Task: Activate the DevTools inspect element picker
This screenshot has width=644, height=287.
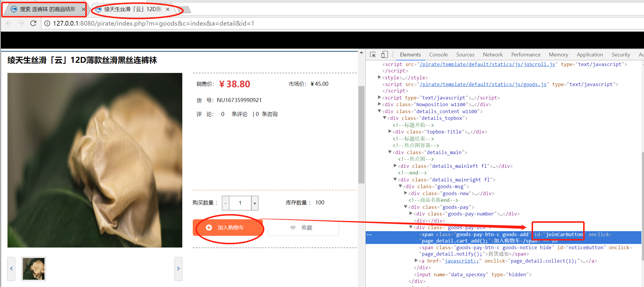Action: click(x=373, y=55)
